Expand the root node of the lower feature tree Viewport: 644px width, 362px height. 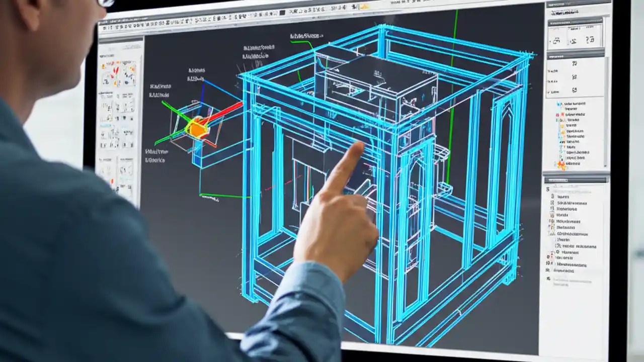[x=547, y=188]
